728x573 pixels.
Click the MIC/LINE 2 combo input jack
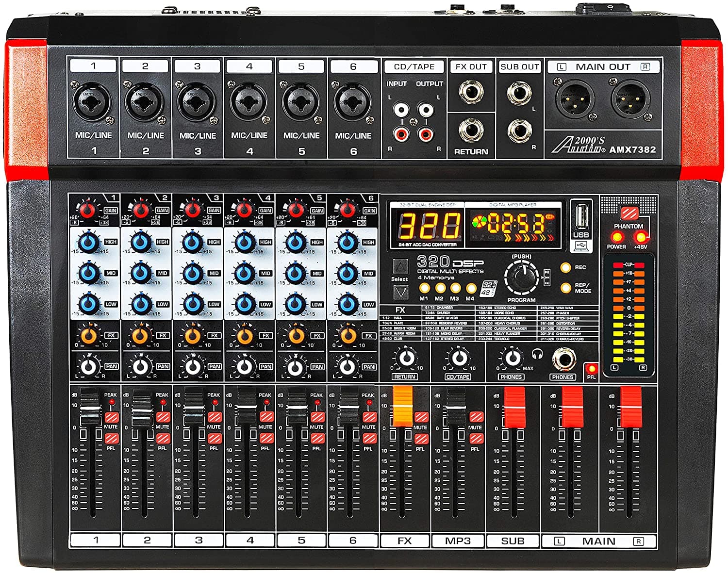point(145,103)
